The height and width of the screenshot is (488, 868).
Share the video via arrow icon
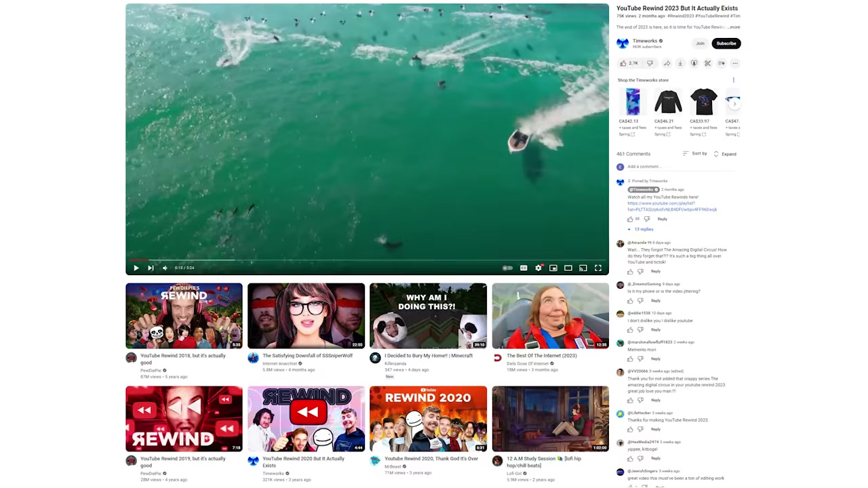point(667,63)
